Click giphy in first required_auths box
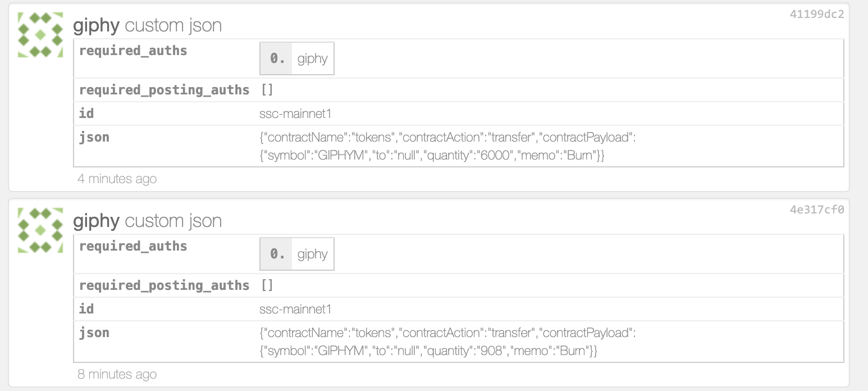Image resolution: width=868 pixels, height=391 pixels. coord(313,58)
